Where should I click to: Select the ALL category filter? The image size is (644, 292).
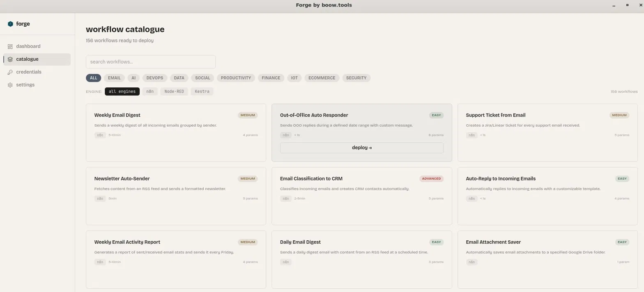click(93, 78)
